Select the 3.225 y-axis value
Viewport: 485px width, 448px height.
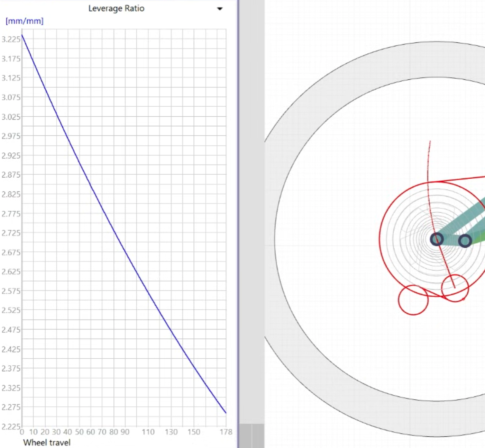pos(11,39)
